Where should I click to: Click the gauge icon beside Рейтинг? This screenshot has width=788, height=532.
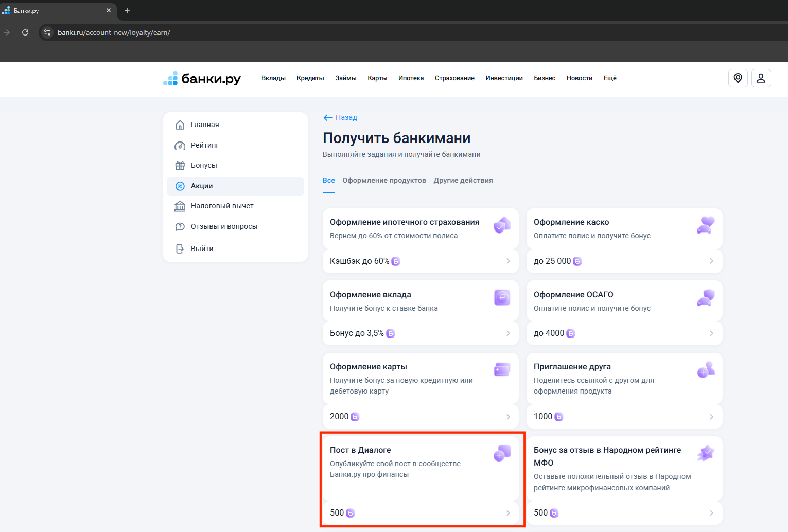180,146
